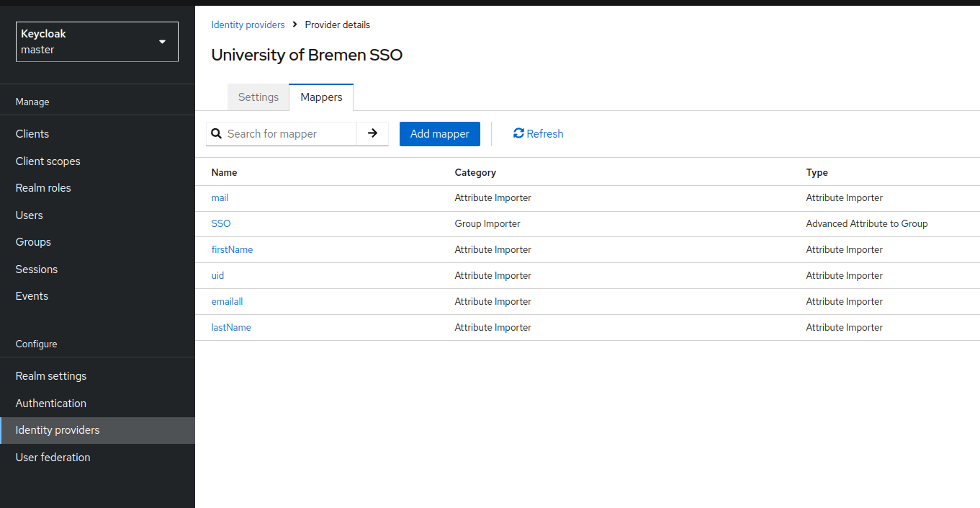Viewport: 980px width, 508px height.
Task: Navigate to Users
Action: [x=97, y=215]
